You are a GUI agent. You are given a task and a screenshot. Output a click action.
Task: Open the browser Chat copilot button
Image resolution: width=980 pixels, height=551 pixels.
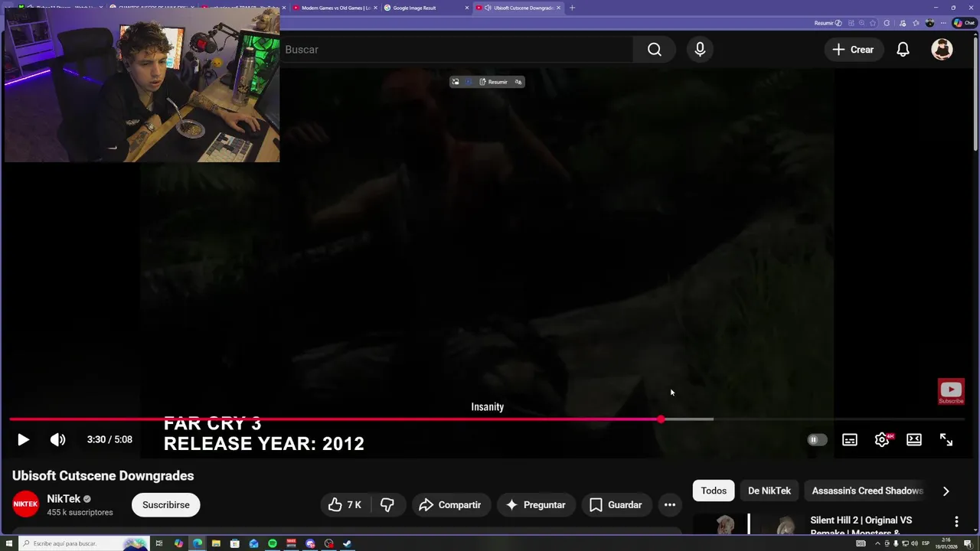click(x=963, y=23)
